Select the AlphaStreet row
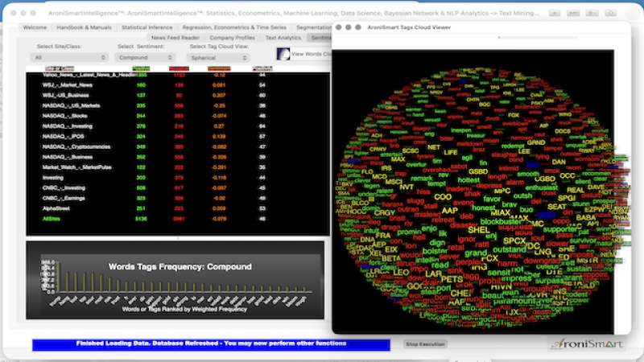The image size is (644, 362). point(177,208)
